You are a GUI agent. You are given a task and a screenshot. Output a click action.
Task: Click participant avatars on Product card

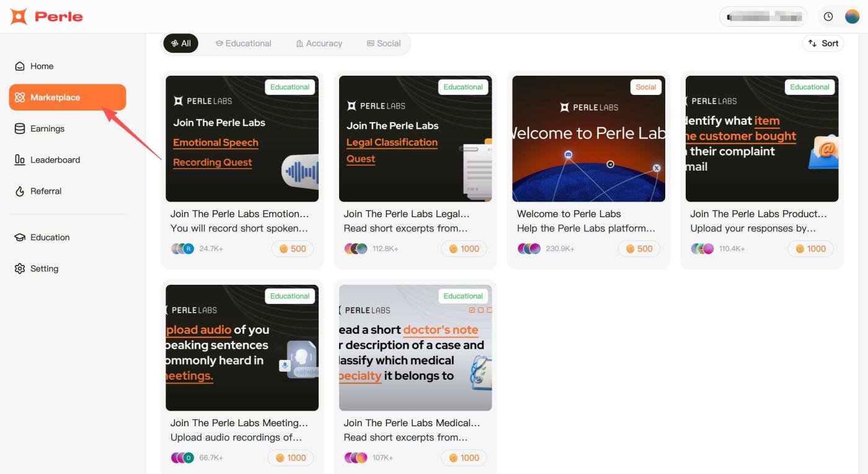702,249
